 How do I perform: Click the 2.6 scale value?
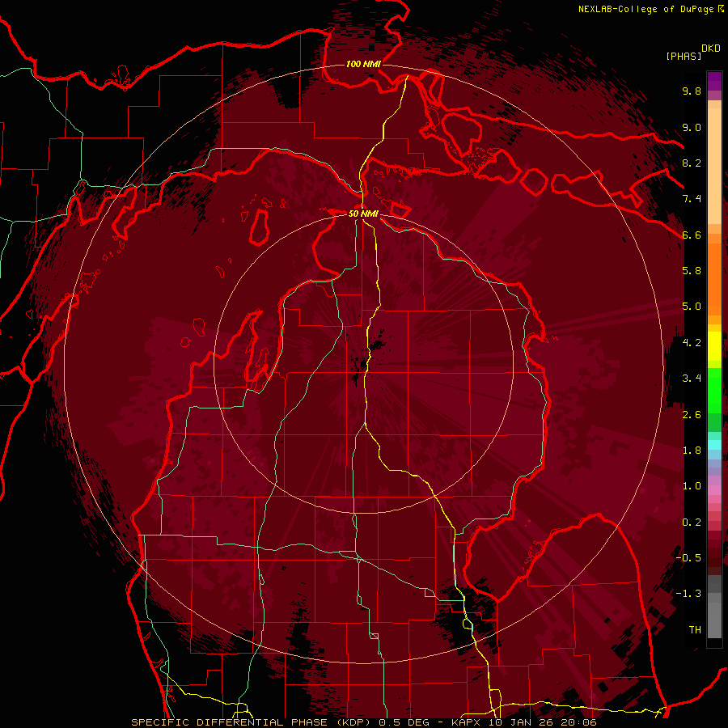coord(692,415)
